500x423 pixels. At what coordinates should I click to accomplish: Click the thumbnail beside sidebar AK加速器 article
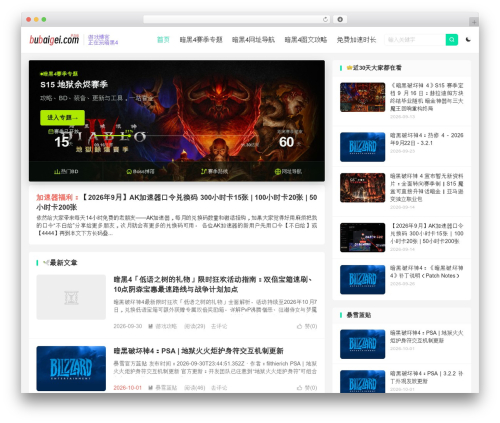(363, 238)
